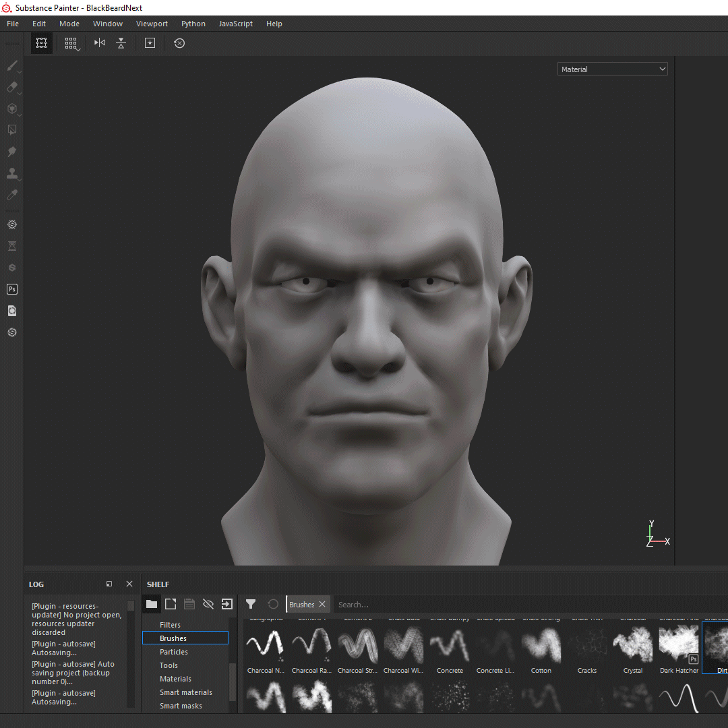Switch shelf to the Particles category

(x=174, y=651)
